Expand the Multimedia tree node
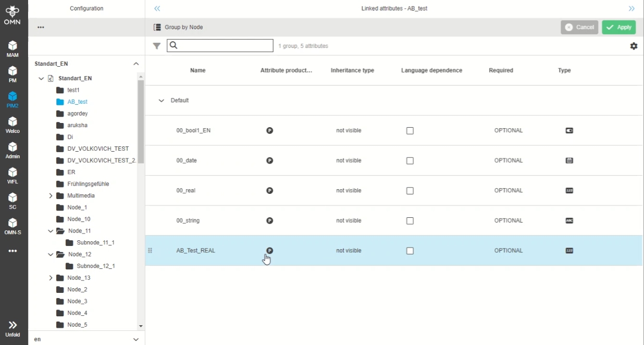The image size is (644, 345). 51,196
